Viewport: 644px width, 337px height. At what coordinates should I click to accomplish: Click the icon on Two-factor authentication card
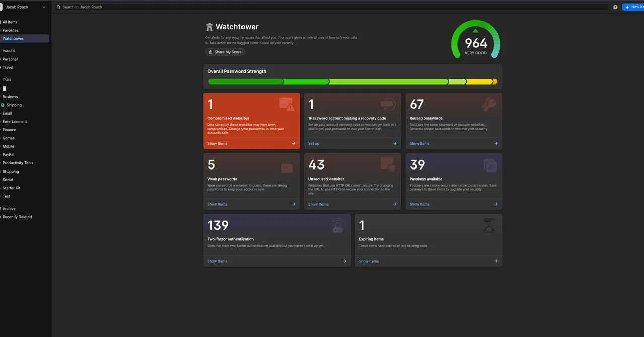pyautogui.click(x=338, y=225)
